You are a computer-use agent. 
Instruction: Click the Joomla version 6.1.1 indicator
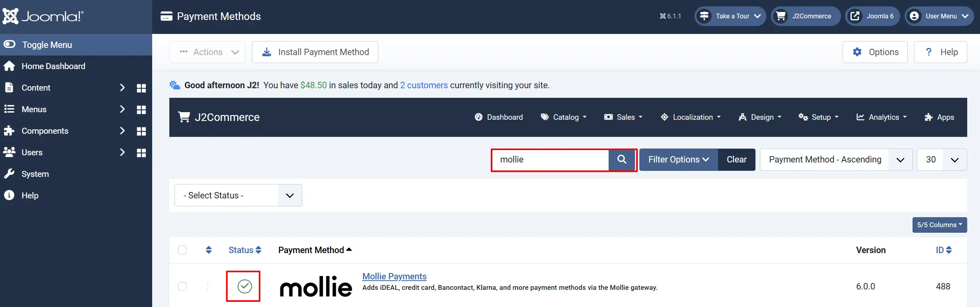(x=671, y=16)
